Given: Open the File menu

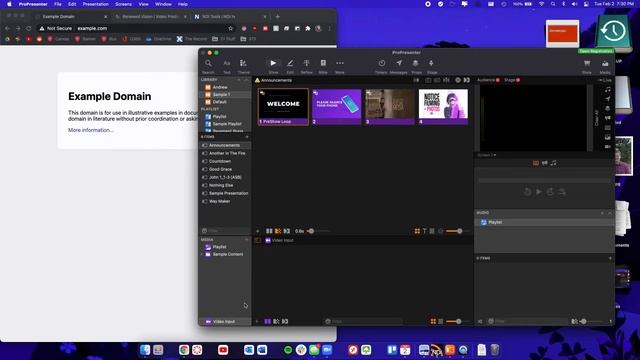Looking at the screenshot, I should 58,4.
